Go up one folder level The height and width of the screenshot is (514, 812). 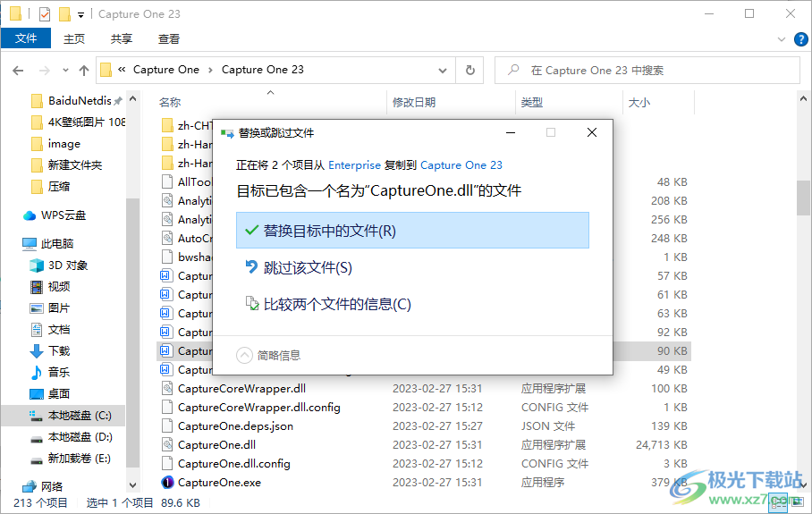tap(84, 71)
